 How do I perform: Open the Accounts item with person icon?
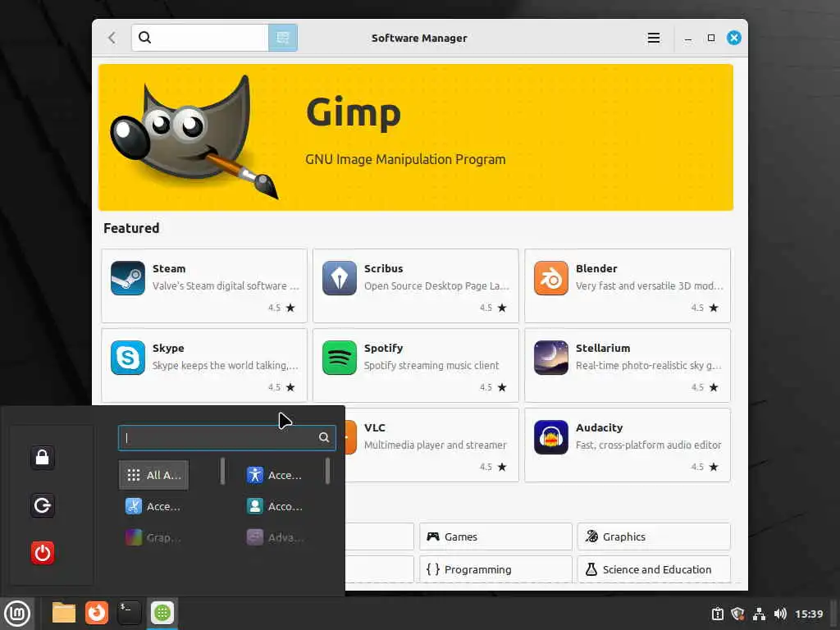(274, 505)
